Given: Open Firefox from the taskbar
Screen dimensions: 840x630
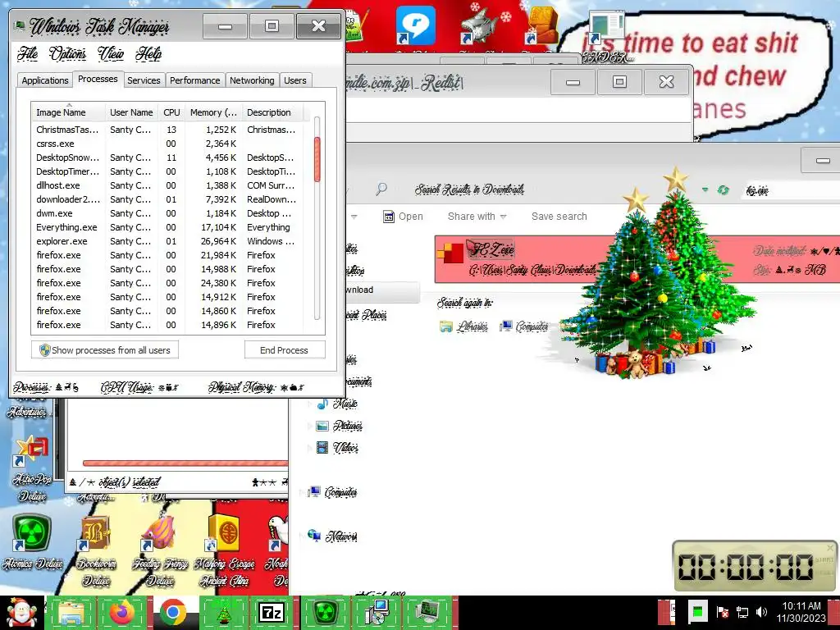Looking at the screenshot, I should [x=122, y=613].
